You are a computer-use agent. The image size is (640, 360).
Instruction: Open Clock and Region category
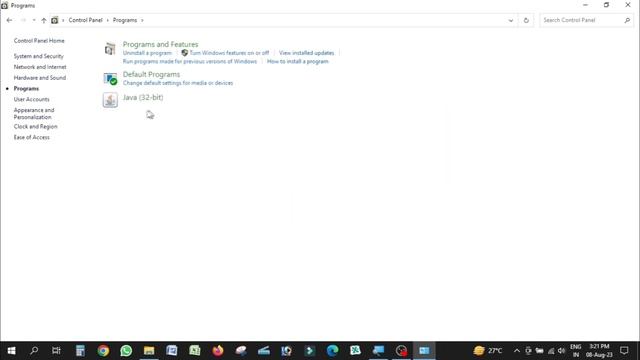point(36,127)
